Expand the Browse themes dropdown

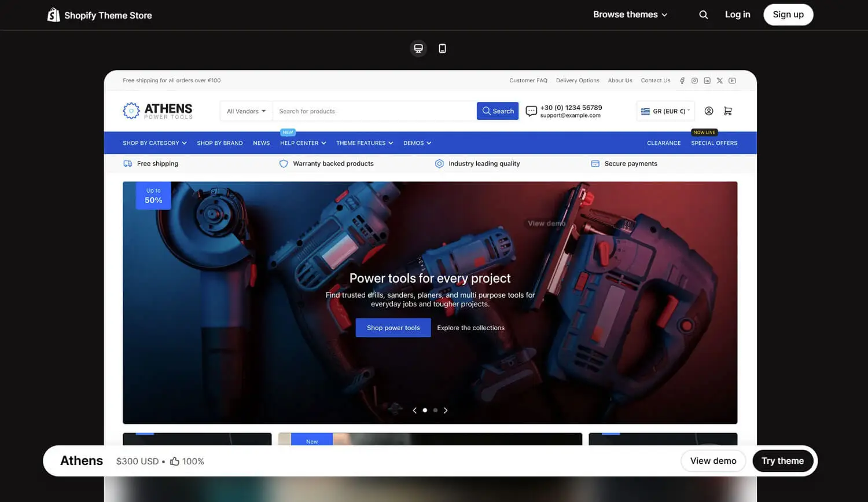630,15
